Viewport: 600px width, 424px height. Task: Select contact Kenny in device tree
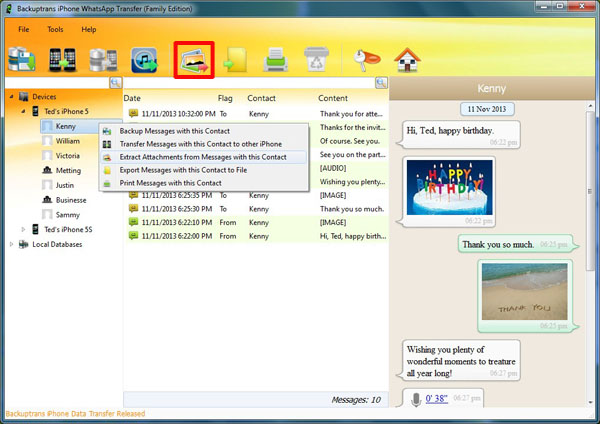point(65,126)
